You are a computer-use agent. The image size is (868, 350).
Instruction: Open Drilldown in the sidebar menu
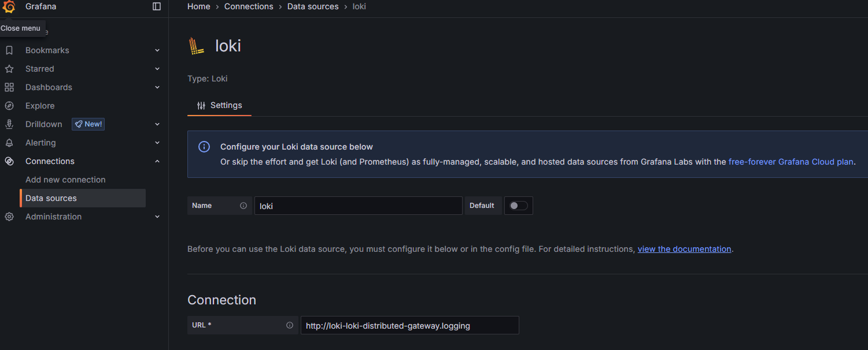point(43,124)
